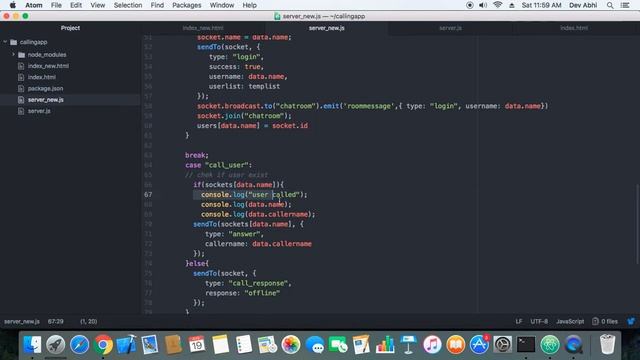Viewport: 640px width, 360px height.
Task: Select server_new.js in tree view
Action: 46,100
